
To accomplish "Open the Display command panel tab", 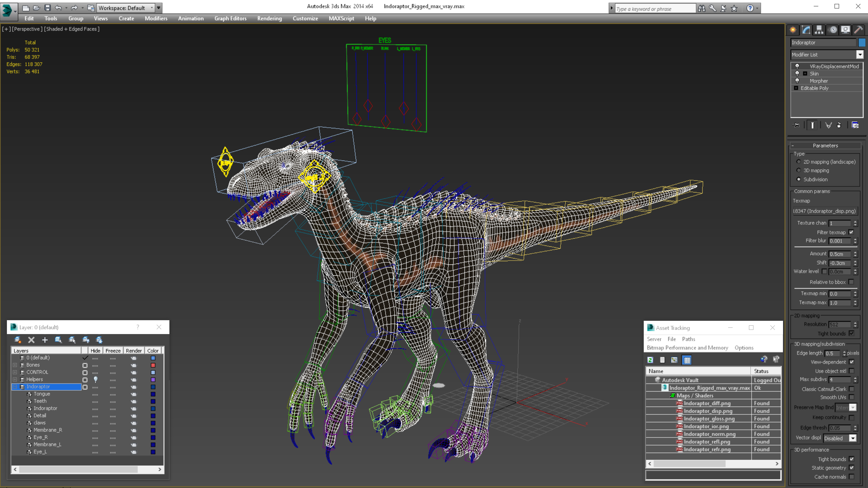I will 845,30.
